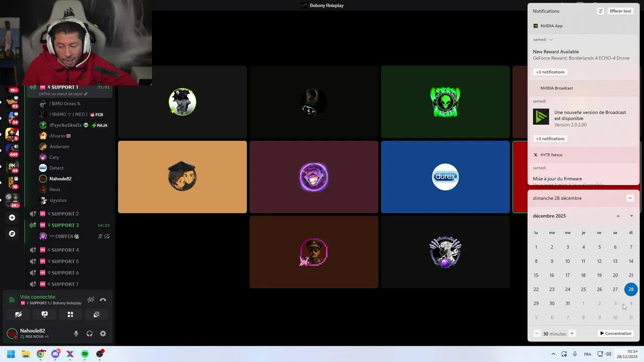The width and height of the screenshot is (644, 362).
Task: Join SUPPORT 6 voice channel
Action: pyautogui.click(x=69, y=273)
